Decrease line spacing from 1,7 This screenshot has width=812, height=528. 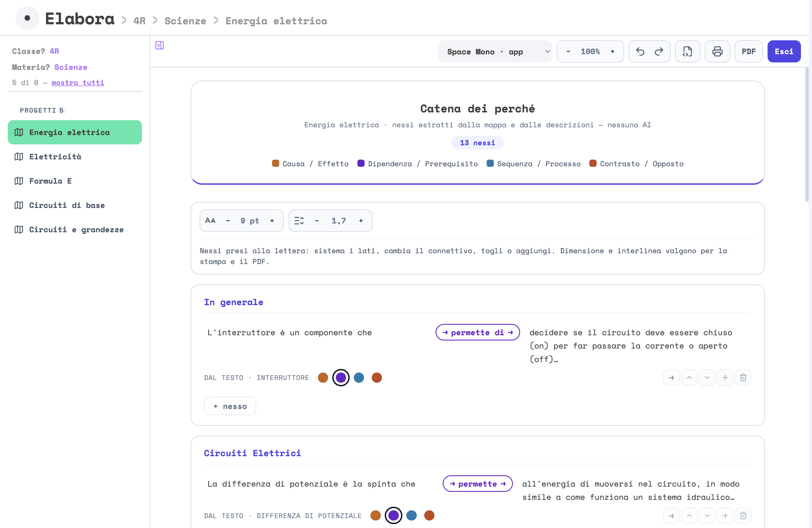(x=317, y=221)
